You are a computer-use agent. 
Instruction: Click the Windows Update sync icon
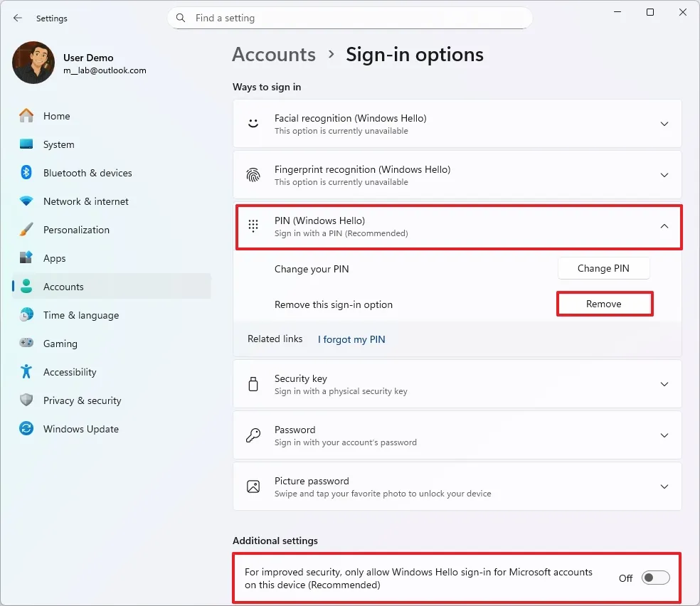point(26,429)
